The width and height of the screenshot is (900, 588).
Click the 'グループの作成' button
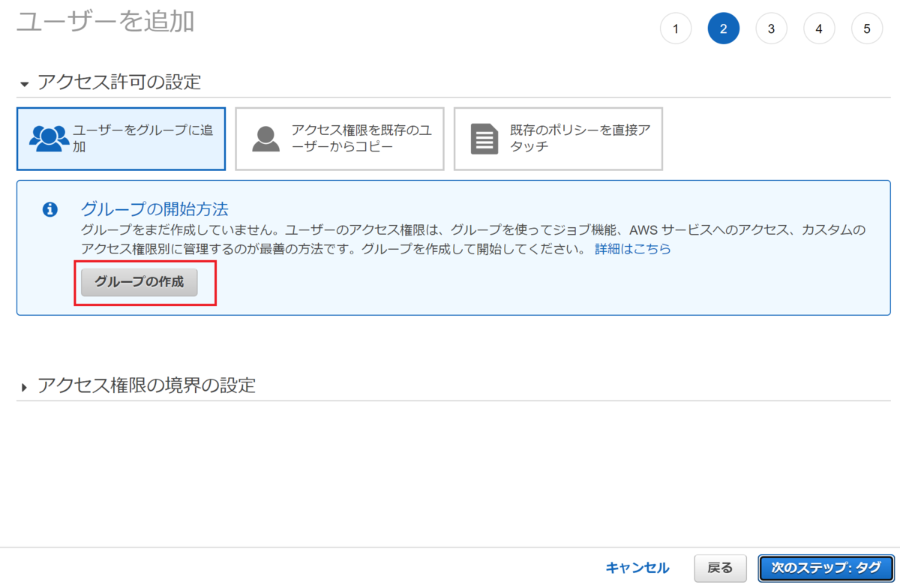[x=139, y=283]
